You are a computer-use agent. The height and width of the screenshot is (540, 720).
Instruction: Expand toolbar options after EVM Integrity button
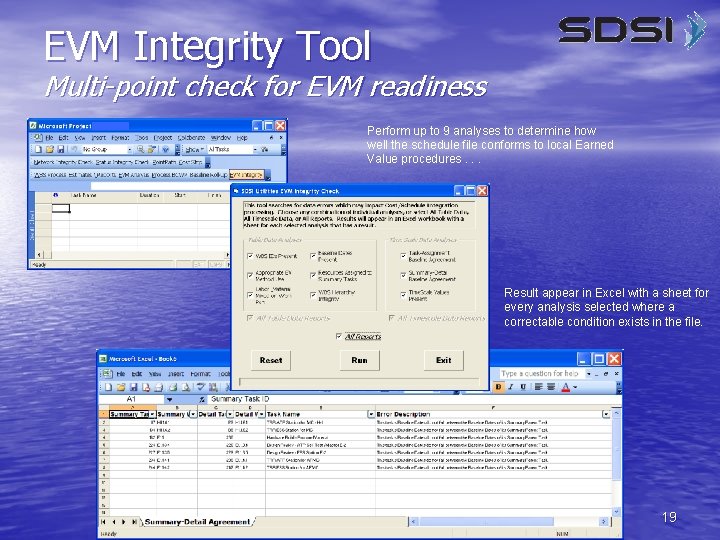[x=268, y=175]
